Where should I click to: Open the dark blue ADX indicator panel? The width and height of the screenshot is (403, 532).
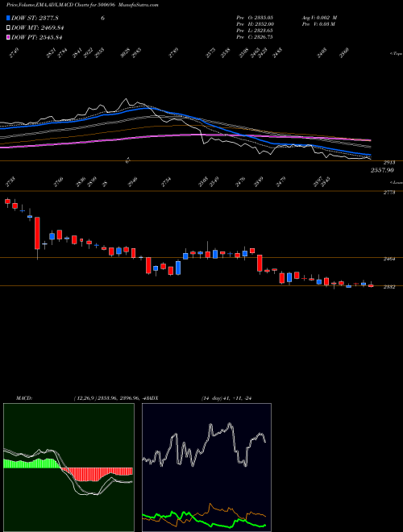point(206,468)
